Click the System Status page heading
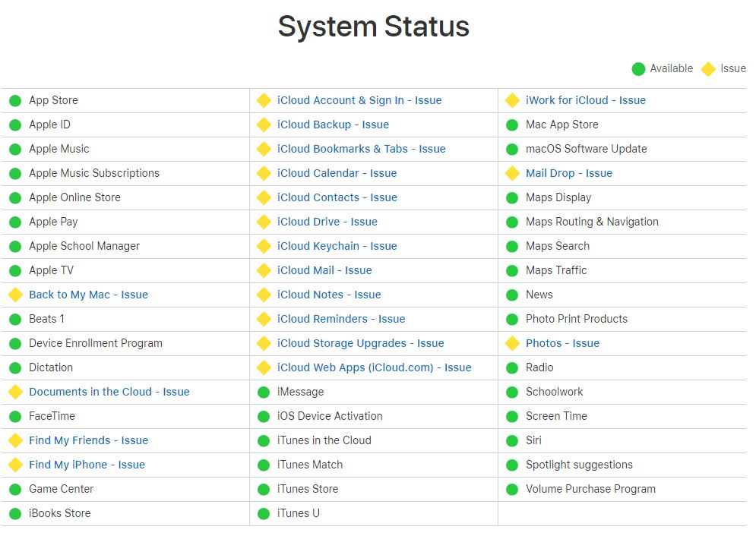The width and height of the screenshot is (756, 536). [x=374, y=26]
